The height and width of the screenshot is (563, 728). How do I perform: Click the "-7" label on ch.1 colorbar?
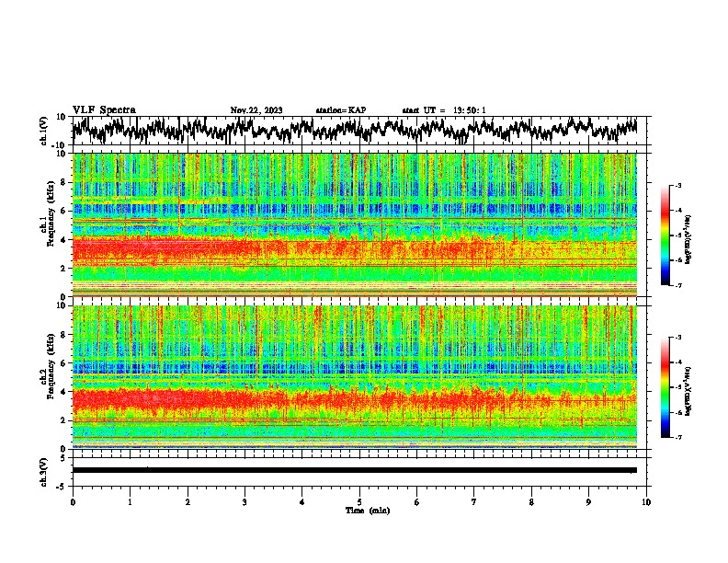[x=677, y=285]
